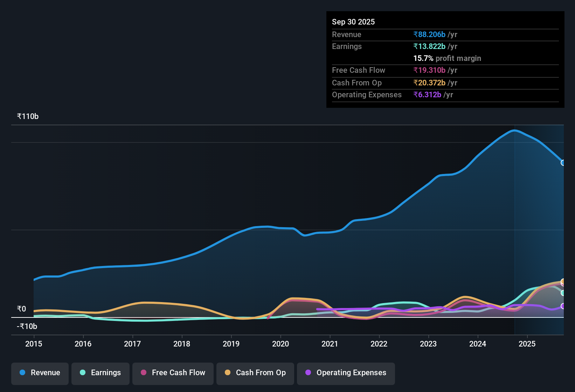Click the pink Free Cash Flow dot icon
Viewport: 575px width, 392px height.
pos(143,373)
